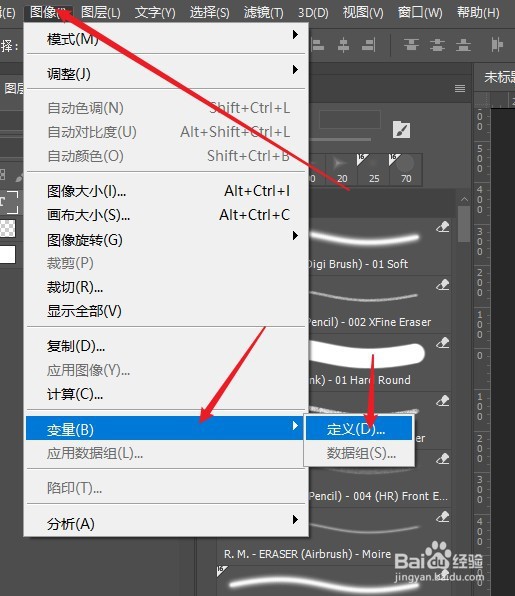The width and height of the screenshot is (515, 596).
Task: Expand the 模式(M) submenu arrow
Action: (x=295, y=35)
